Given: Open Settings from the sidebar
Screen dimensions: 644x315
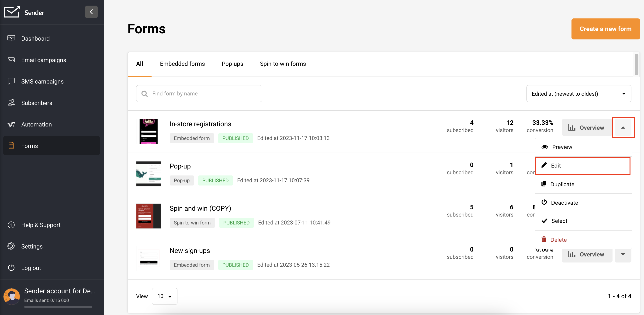Looking at the screenshot, I should (32, 246).
